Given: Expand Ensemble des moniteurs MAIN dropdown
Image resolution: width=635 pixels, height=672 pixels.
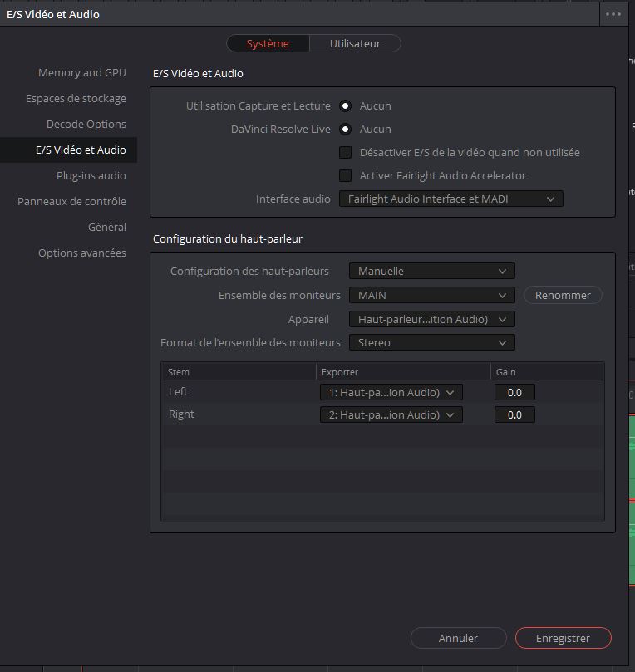Looking at the screenshot, I should pyautogui.click(x=431, y=295).
